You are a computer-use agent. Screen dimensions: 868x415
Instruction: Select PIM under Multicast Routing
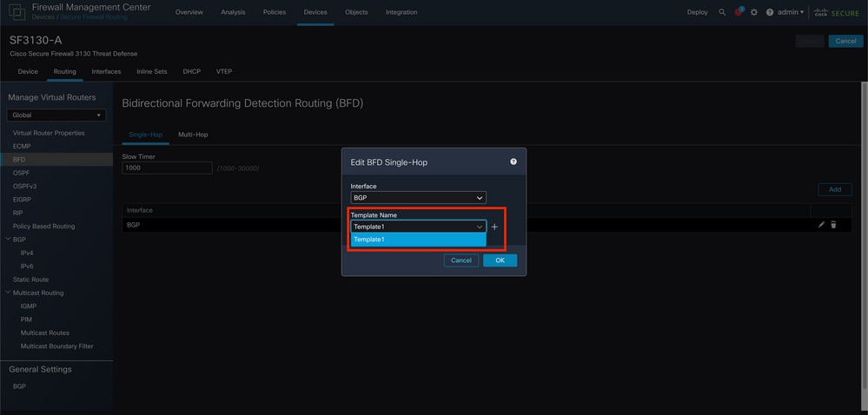coord(26,319)
